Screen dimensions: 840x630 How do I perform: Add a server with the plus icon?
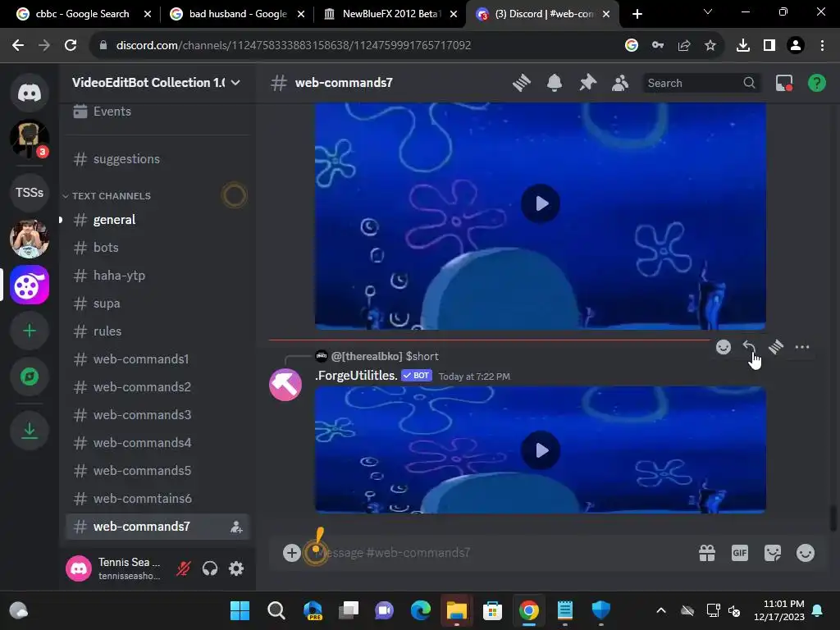30,331
